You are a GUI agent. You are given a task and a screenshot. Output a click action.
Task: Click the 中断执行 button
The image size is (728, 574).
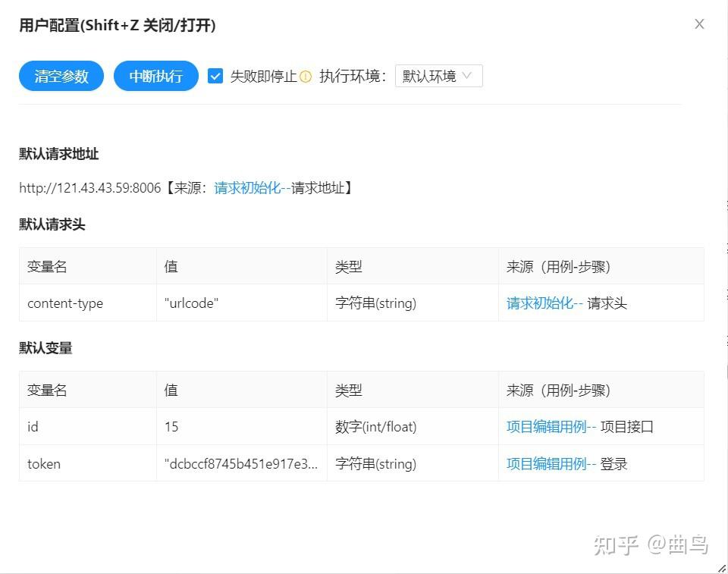tap(156, 76)
